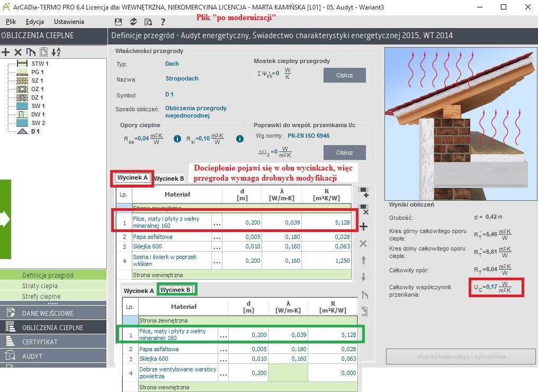
Task: Select the SZ 1 partition in tree
Action: click(37, 81)
